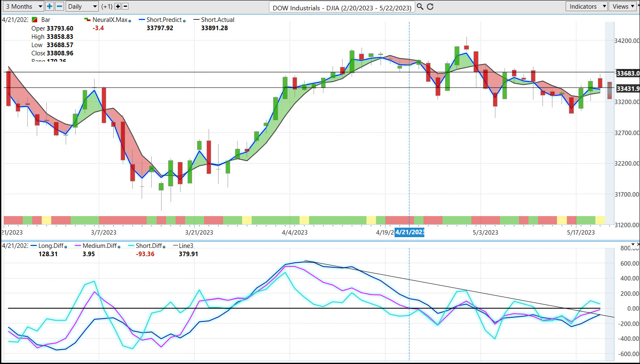Refresh the chart with the circular arrow icon
The image size is (640, 364).
pyautogui.click(x=430, y=7)
